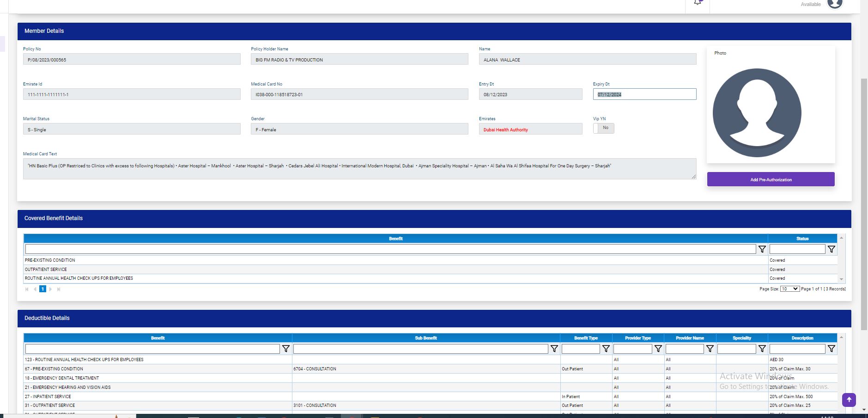Click Provider Name column filter icon
The width and height of the screenshot is (868, 418).
pyautogui.click(x=710, y=349)
